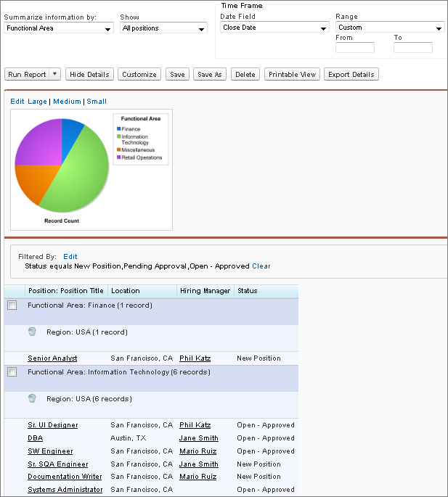Expand the Run Report arrow menu
Screen dimensions: 448x497
click(55, 74)
